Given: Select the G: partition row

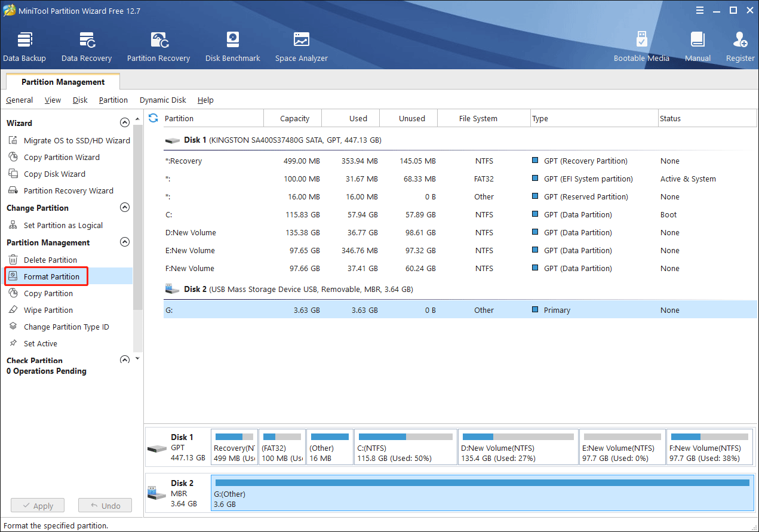Looking at the screenshot, I should 460,310.
